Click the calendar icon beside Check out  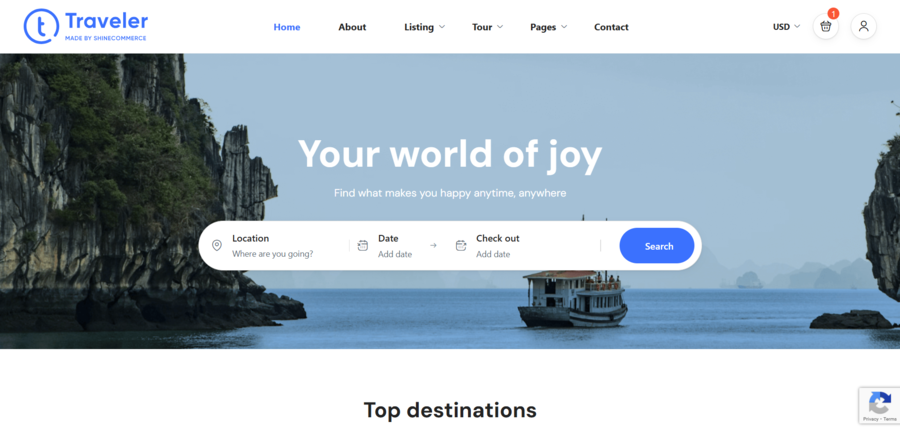click(x=461, y=246)
